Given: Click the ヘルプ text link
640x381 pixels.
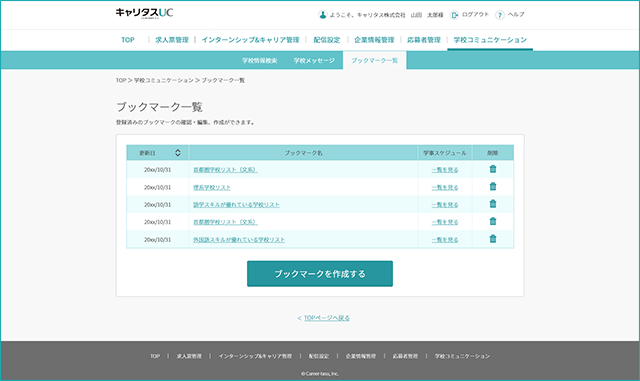Looking at the screenshot, I should pyautogui.click(x=516, y=15).
